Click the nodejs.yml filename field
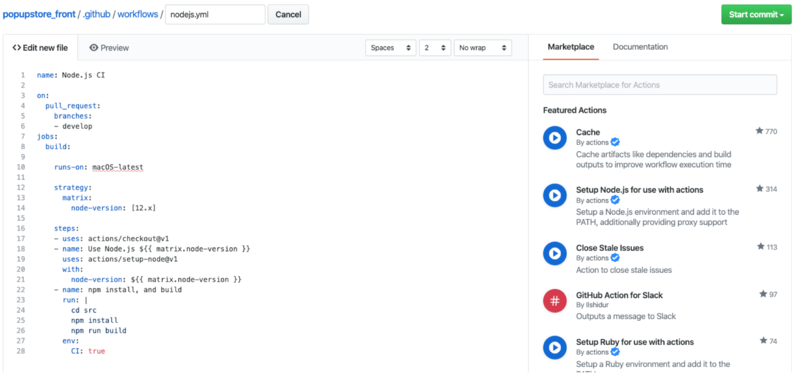 coord(215,14)
